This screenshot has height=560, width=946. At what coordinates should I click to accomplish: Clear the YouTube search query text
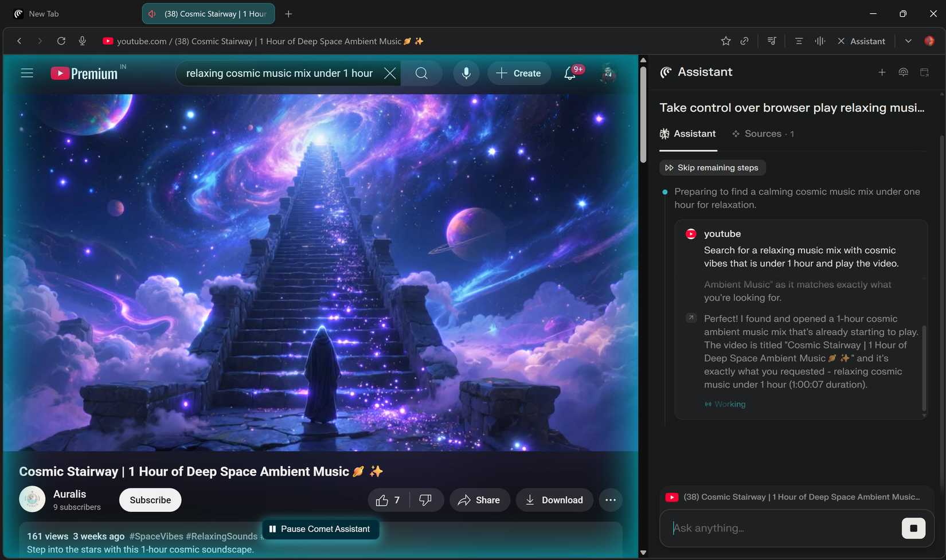390,73
